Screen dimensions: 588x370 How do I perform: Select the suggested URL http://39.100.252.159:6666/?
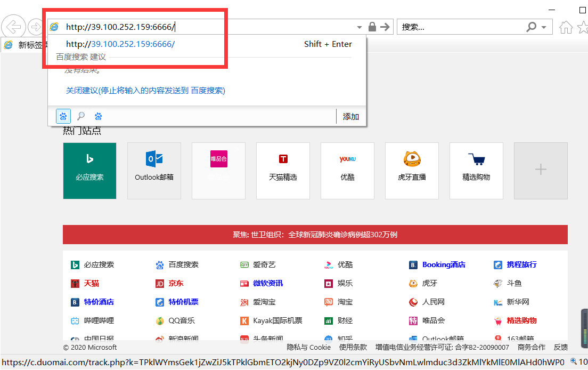pyautogui.click(x=120, y=44)
